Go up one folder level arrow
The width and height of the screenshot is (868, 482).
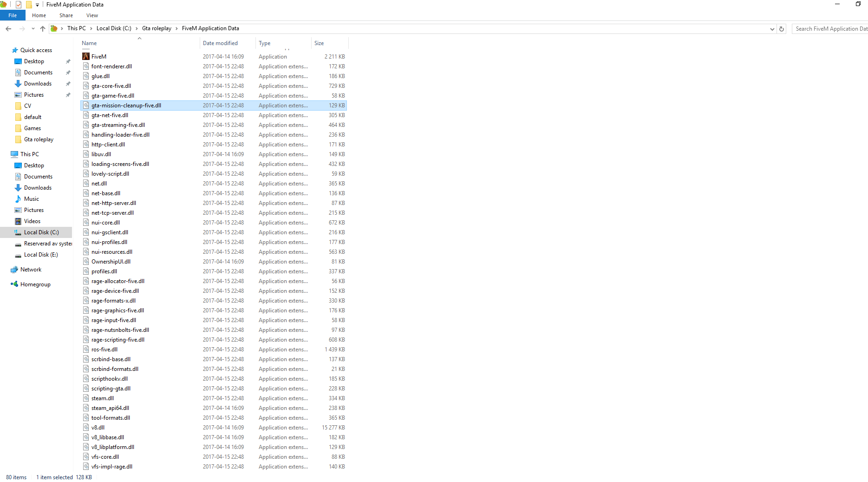tap(43, 29)
